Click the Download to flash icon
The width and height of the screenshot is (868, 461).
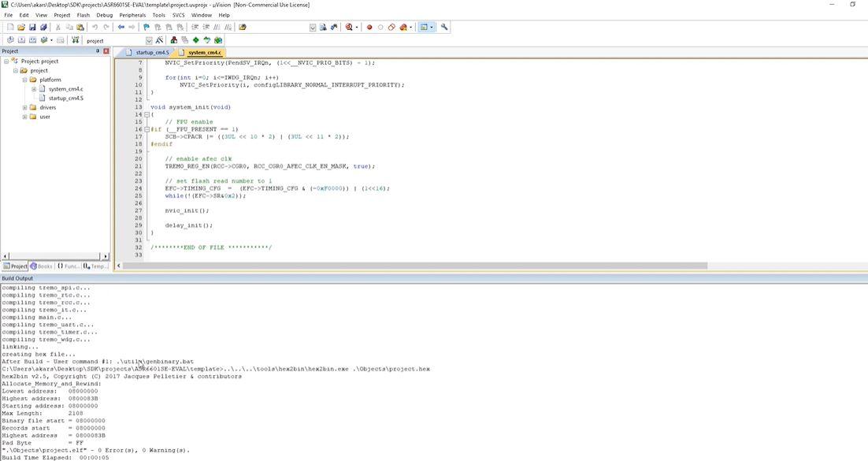coord(76,40)
